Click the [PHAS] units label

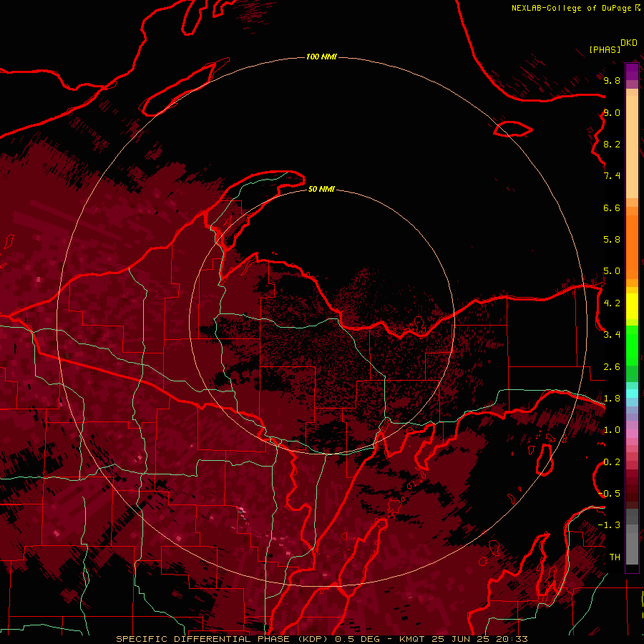point(605,49)
